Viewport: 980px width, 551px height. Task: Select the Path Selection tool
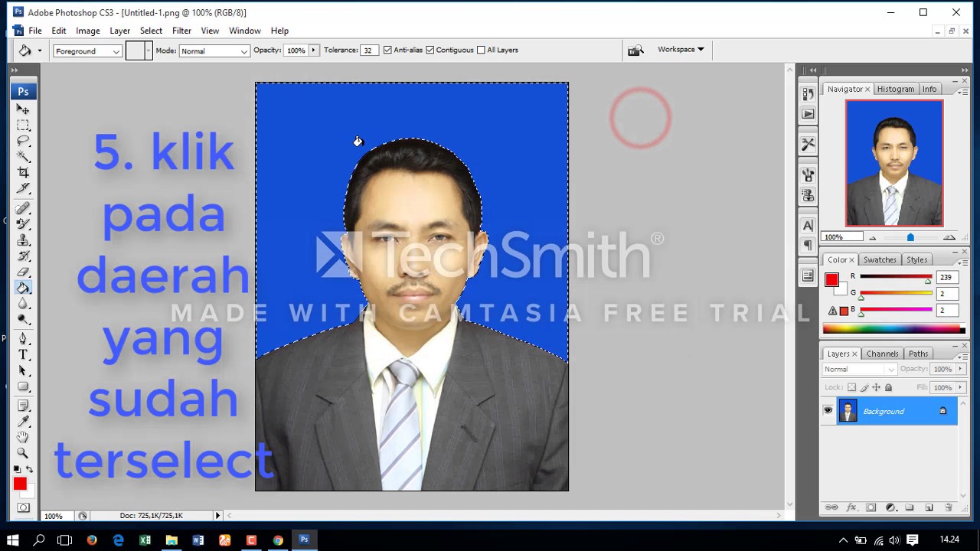point(23,371)
